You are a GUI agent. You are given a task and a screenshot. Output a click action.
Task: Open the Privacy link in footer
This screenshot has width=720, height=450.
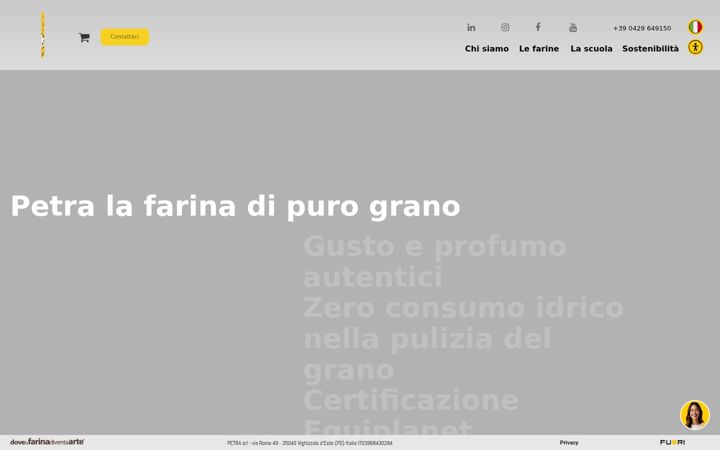(569, 443)
